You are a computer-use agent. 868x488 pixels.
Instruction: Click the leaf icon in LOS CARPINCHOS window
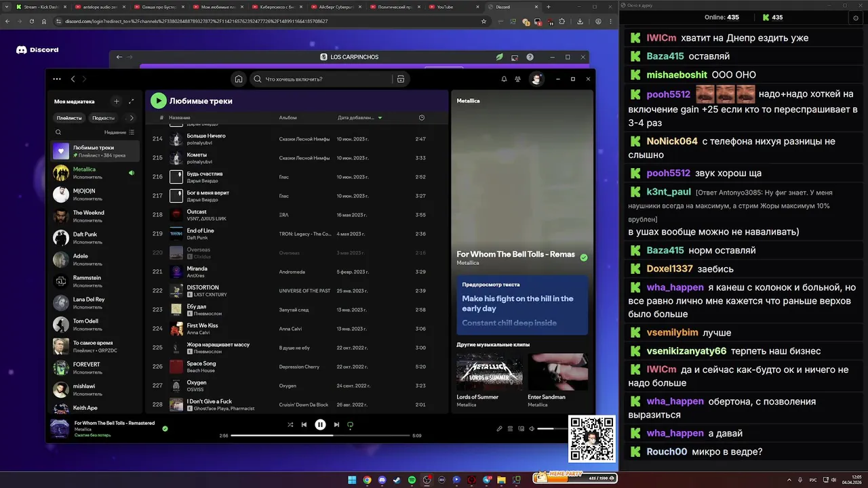click(500, 57)
